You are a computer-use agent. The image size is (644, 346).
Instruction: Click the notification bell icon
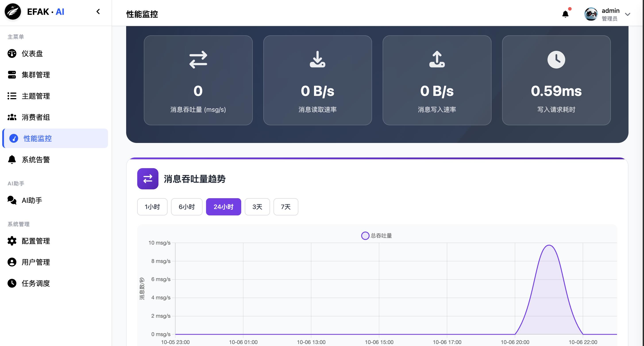[565, 14]
